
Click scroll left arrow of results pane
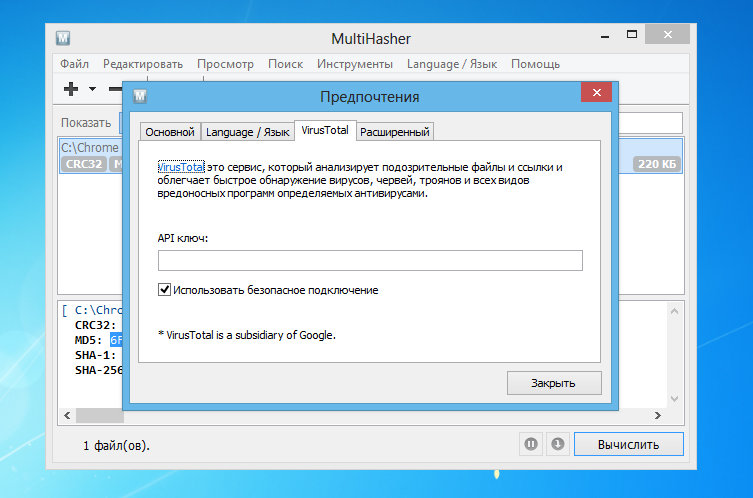[x=67, y=415]
